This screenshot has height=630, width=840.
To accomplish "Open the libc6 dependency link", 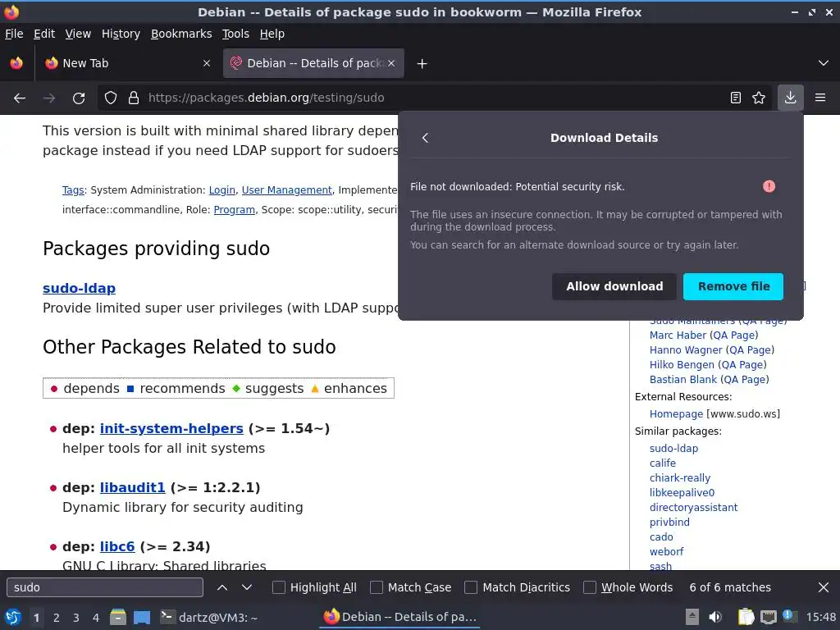I will click(x=116, y=546).
